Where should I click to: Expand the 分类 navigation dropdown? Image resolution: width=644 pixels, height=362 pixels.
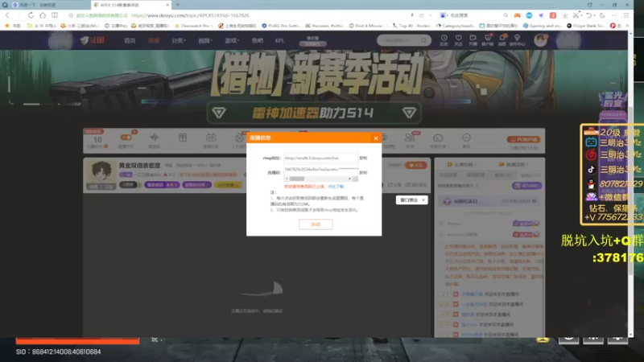coord(179,41)
